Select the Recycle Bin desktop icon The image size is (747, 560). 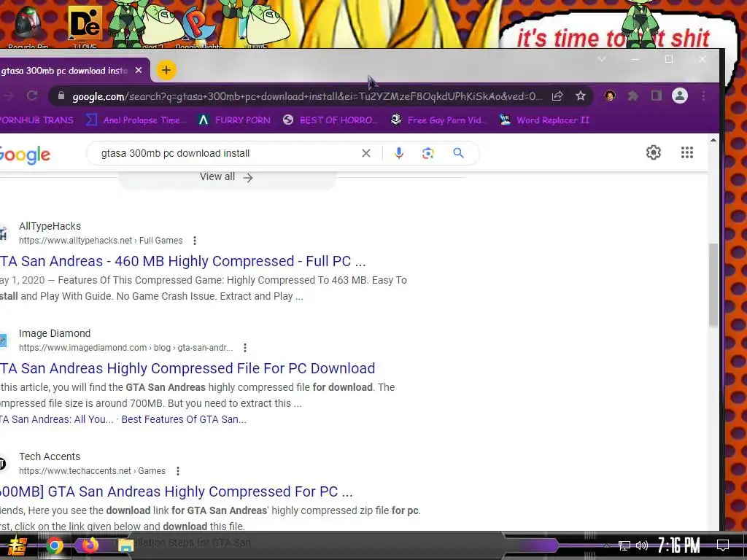tap(28, 26)
